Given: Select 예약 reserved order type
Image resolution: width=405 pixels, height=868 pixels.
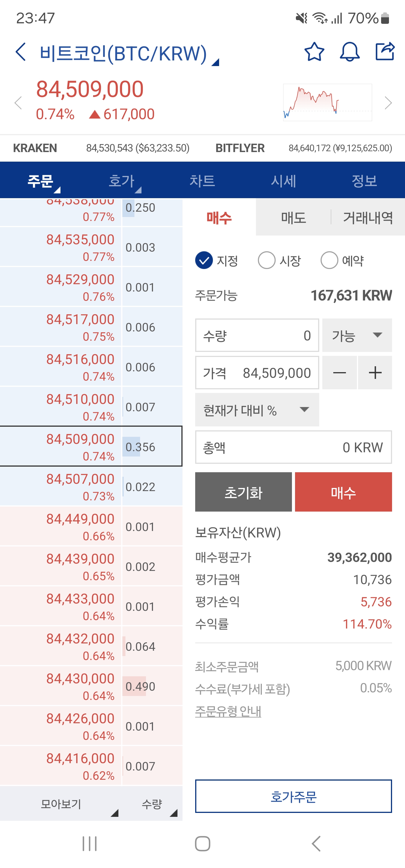Looking at the screenshot, I should 329,261.
